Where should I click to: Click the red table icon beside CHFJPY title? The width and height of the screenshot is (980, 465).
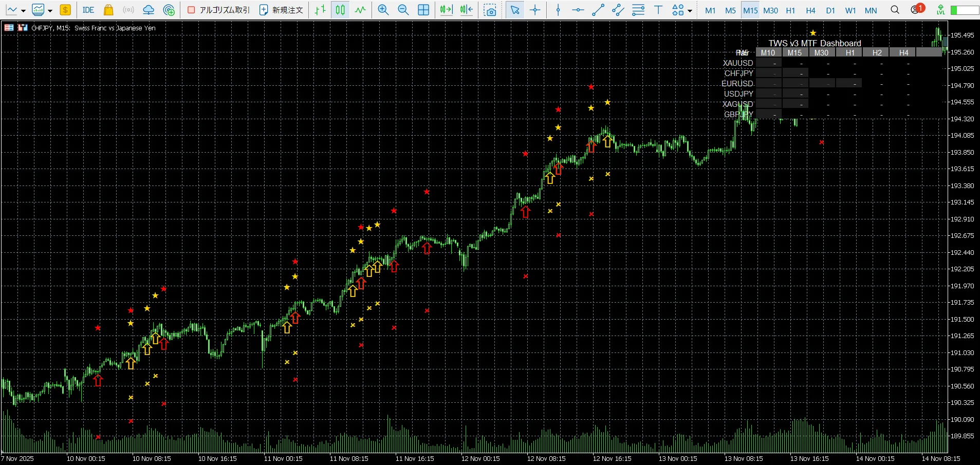(x=9, y=28)
